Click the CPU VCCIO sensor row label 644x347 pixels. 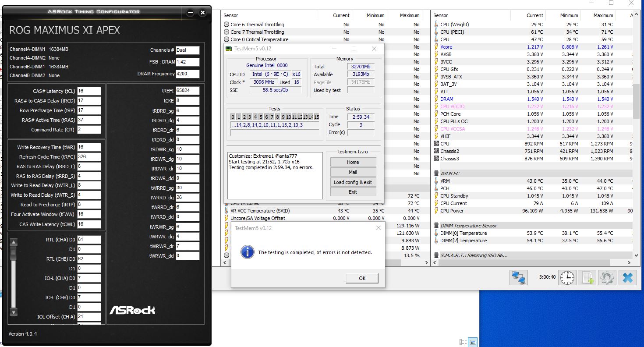(452, 106)
